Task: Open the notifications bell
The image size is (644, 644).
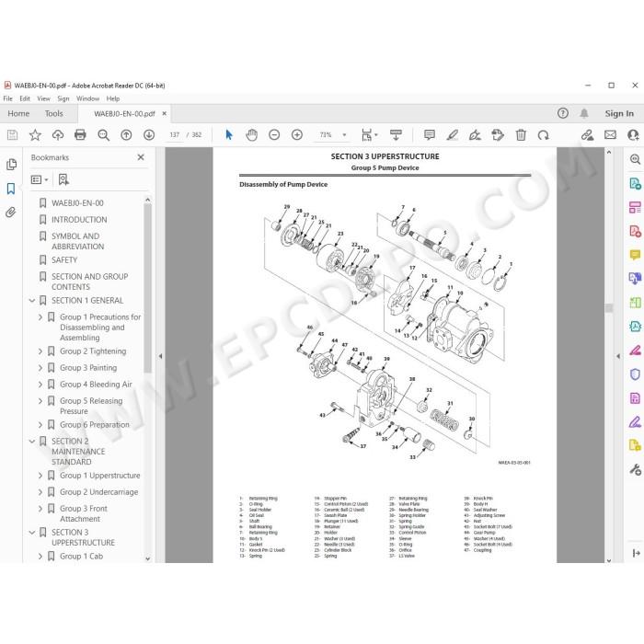Action: coord(584,113)
